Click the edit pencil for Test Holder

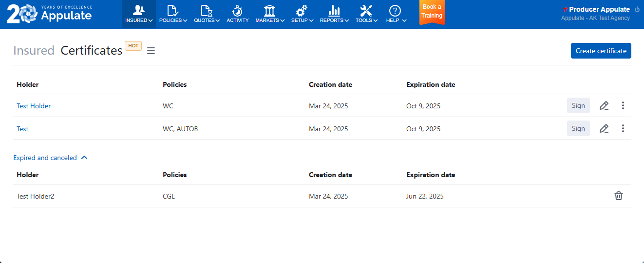(604, 105)
